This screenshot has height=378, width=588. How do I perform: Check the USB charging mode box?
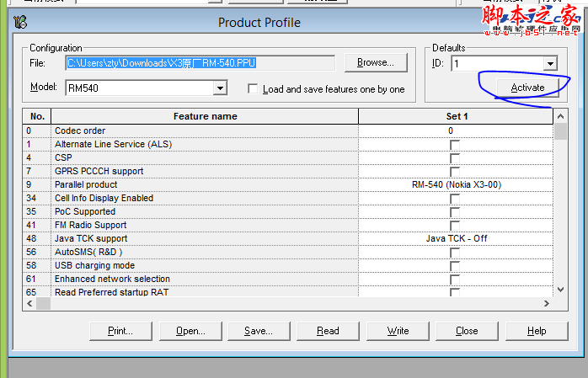click(455, 266)
